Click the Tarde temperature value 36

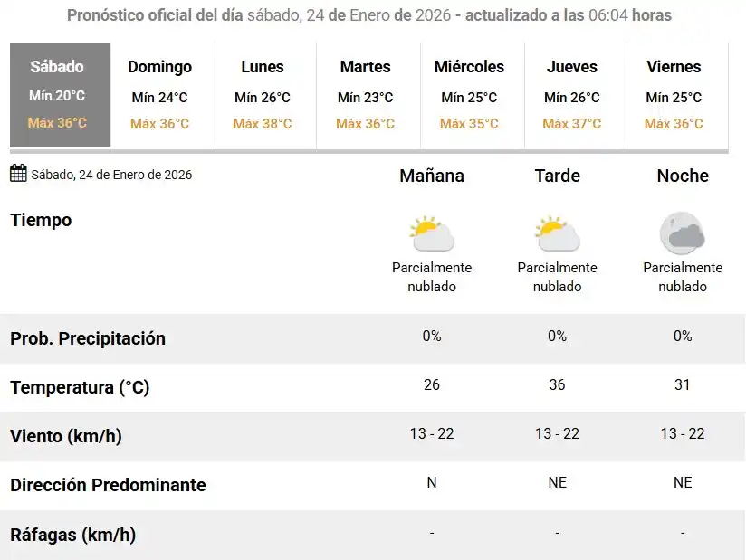pos(557,384)
